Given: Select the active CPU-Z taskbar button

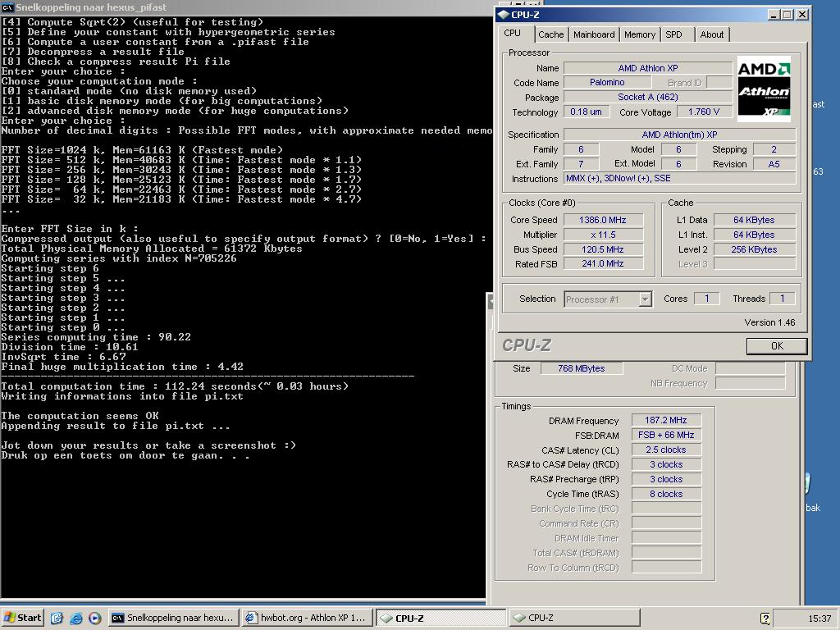Looking at the screenshot, I should click(x=441, y=618).
